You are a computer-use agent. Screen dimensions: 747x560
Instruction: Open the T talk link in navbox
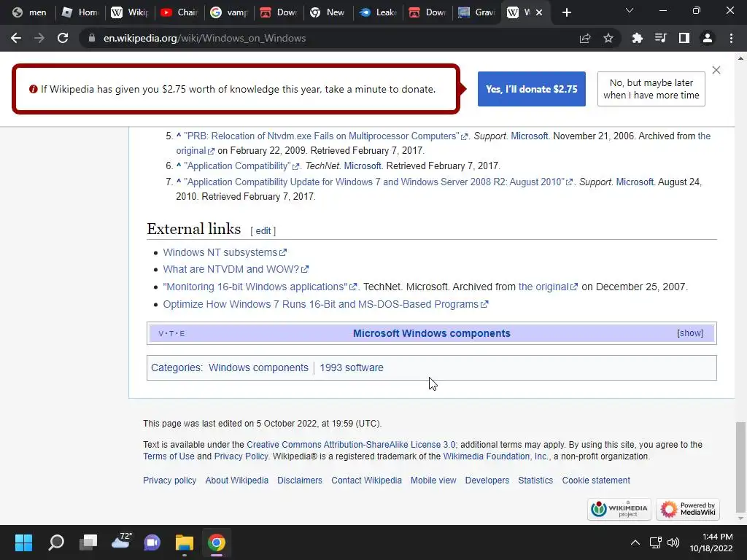pyautogui.click(x=171, y=333)
